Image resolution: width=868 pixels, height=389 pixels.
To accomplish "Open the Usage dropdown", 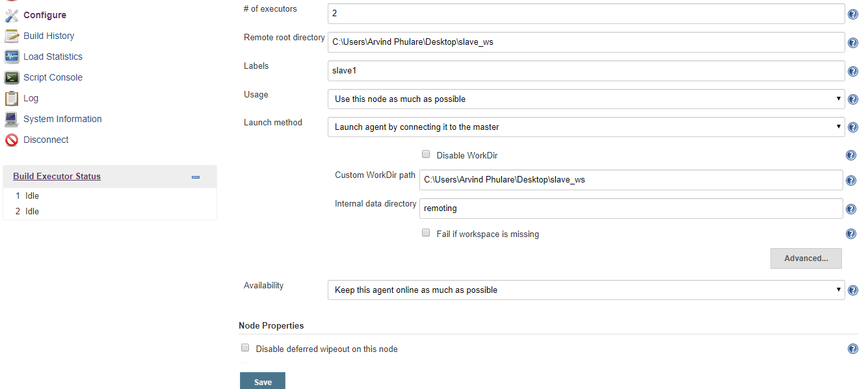I will [x=586, y=99].
